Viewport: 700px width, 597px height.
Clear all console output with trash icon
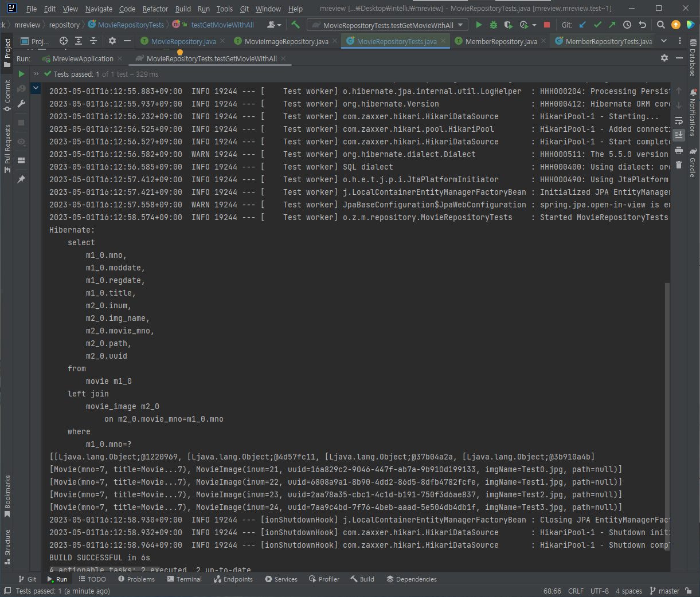pos(679,165)
